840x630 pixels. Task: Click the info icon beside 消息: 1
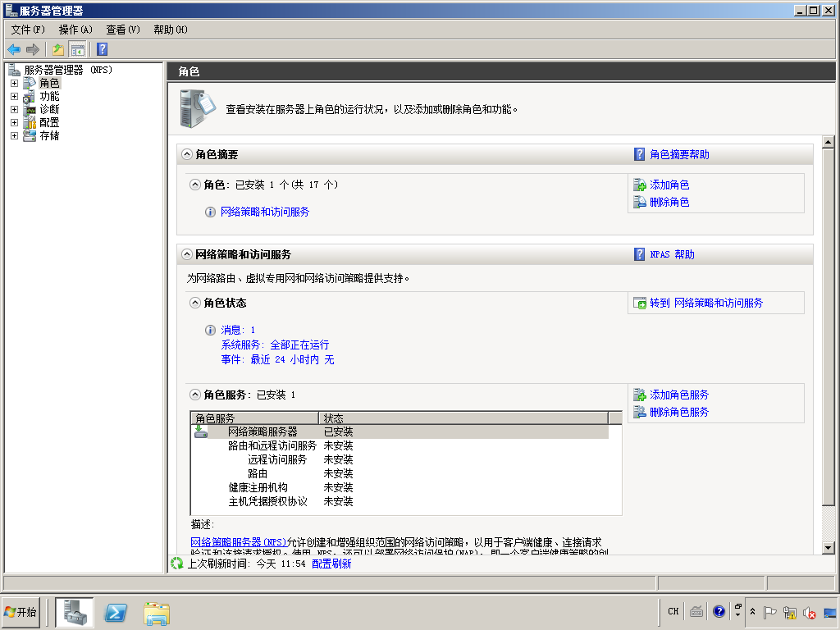point(211,330)
